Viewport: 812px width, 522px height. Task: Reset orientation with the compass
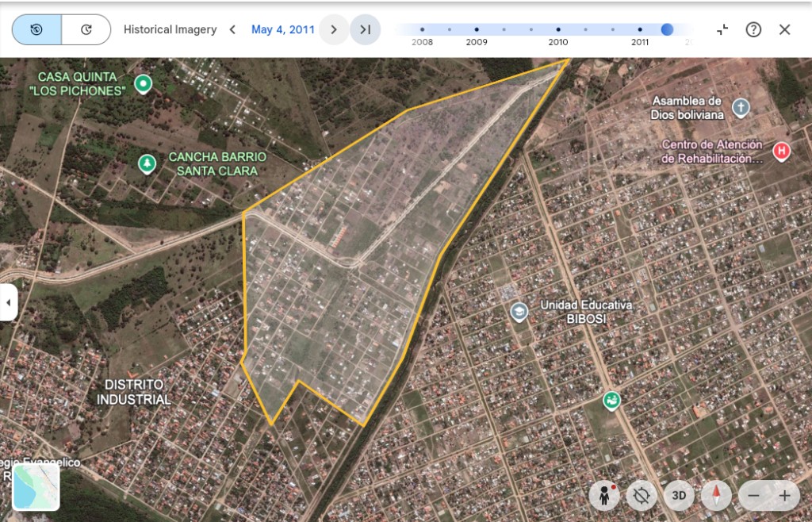[x=716, y=496]
